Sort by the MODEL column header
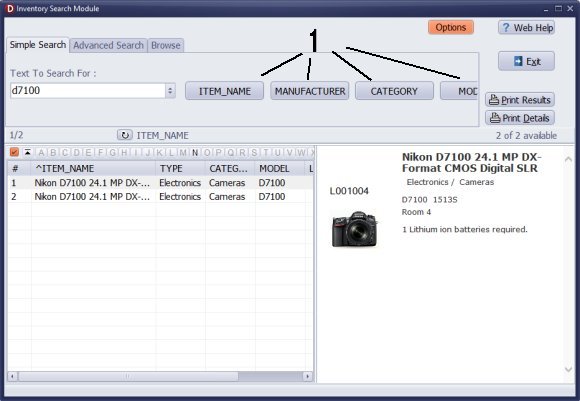580x401 pixels. (x=280, y=168)
